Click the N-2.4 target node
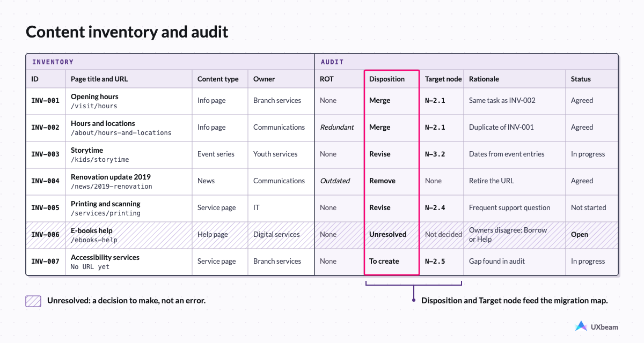The image size is (644, 343). click(435, 208)
